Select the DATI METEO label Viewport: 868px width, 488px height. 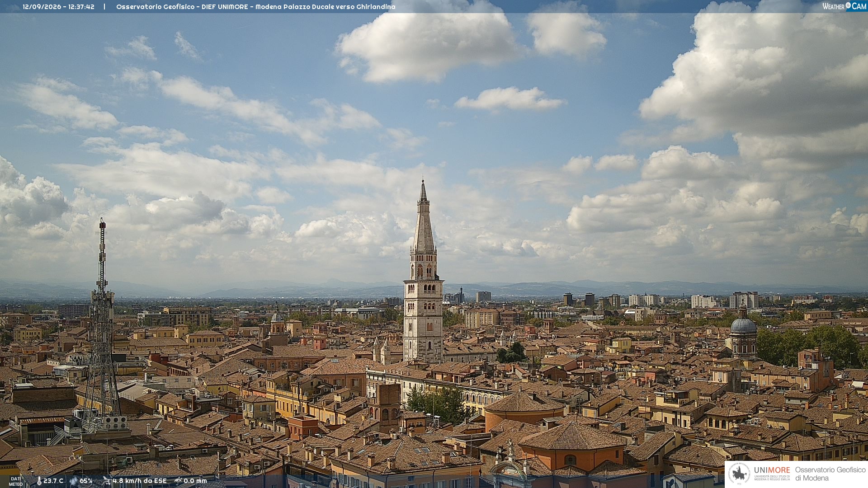point(15,482)
